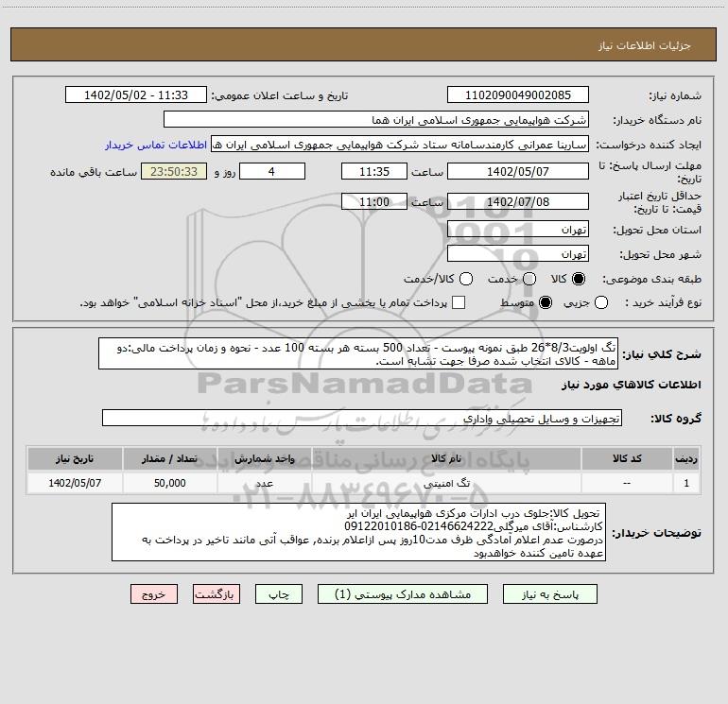Screen dimensions: 728x704
Task: Click the شماره نیاز field 1102090049002085
Action: pos(518,94)
